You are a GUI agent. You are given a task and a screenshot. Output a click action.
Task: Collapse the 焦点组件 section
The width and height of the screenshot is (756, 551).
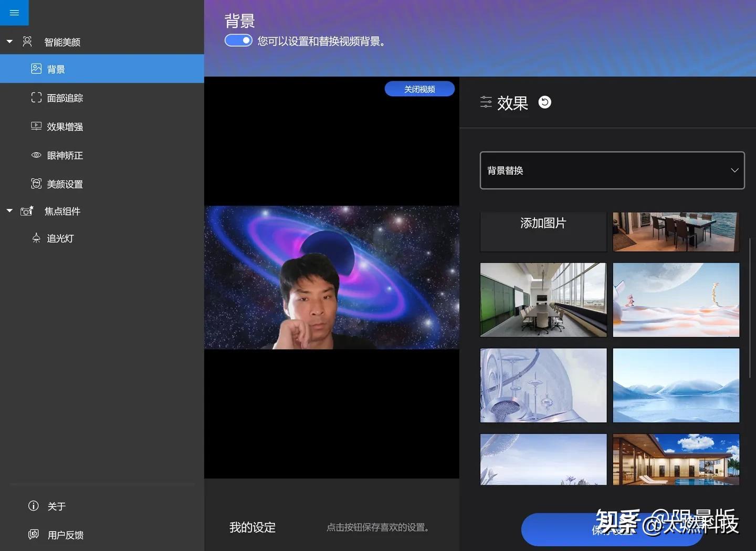pos(9,211)
